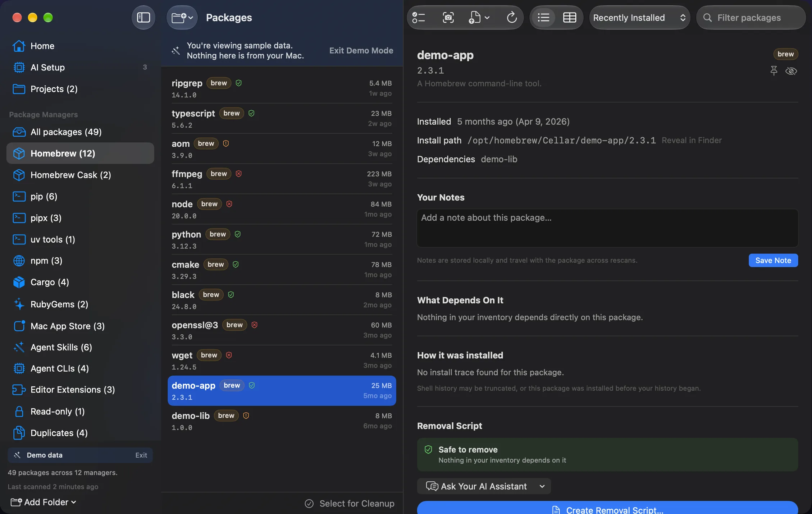This screenshot has width=812, height=514.
Task: Toggle the sidebar panel icon
Action: (x=143, y=17)
